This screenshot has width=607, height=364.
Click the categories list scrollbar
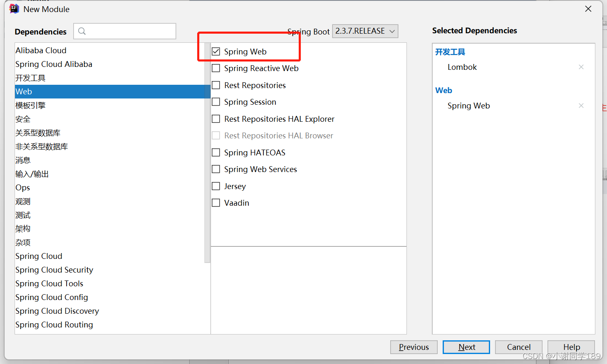point(207,153)
